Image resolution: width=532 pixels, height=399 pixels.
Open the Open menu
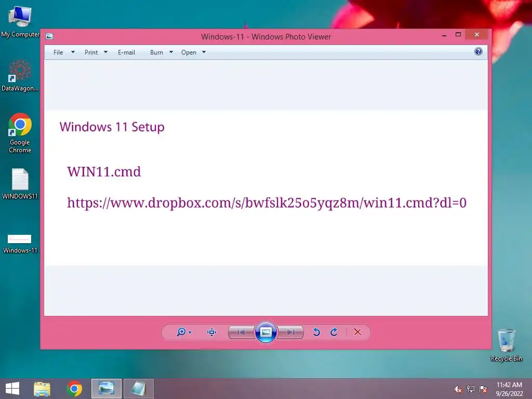click(x=189, y=52)
